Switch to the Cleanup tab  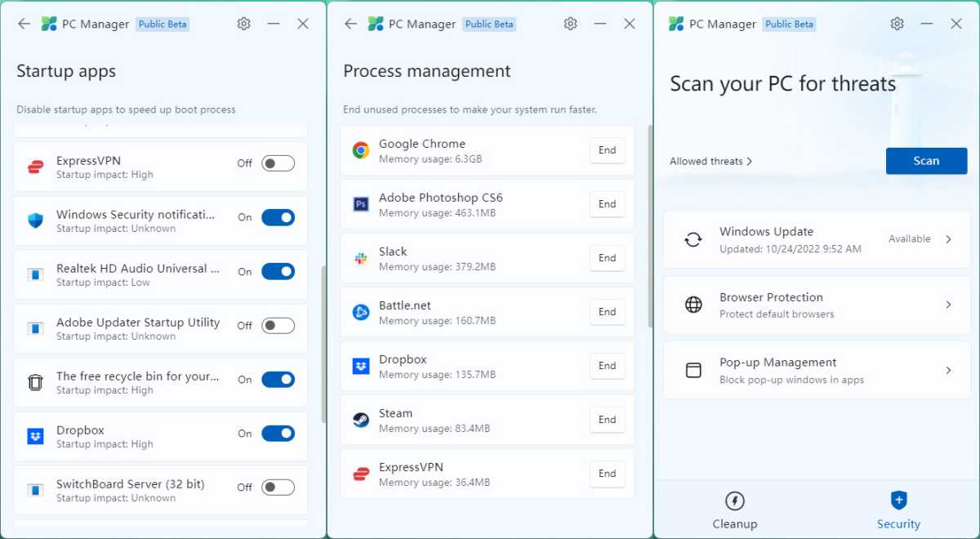pyautogui.click(x=734, y=510)
